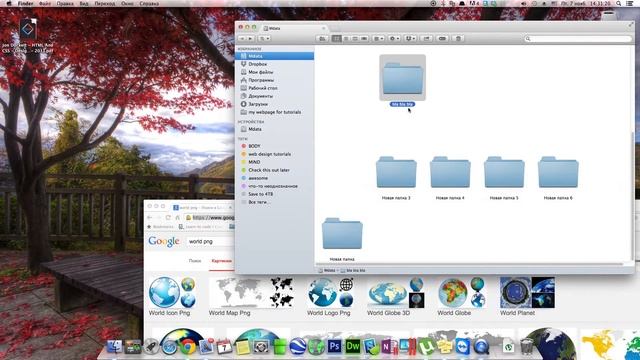Viewport: 640px width, 360px height.
Task: Switch Finder to list view
Action: tap(346, 38)
